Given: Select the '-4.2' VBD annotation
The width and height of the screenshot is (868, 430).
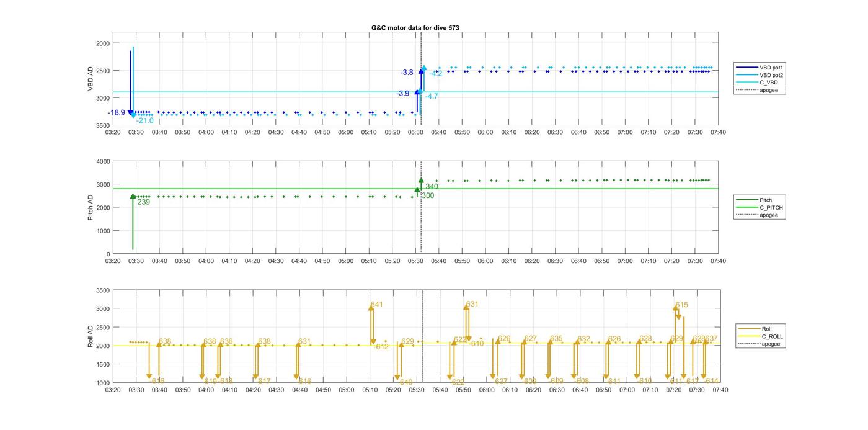Looking at the screenshot, I should [x=436, y=74].
